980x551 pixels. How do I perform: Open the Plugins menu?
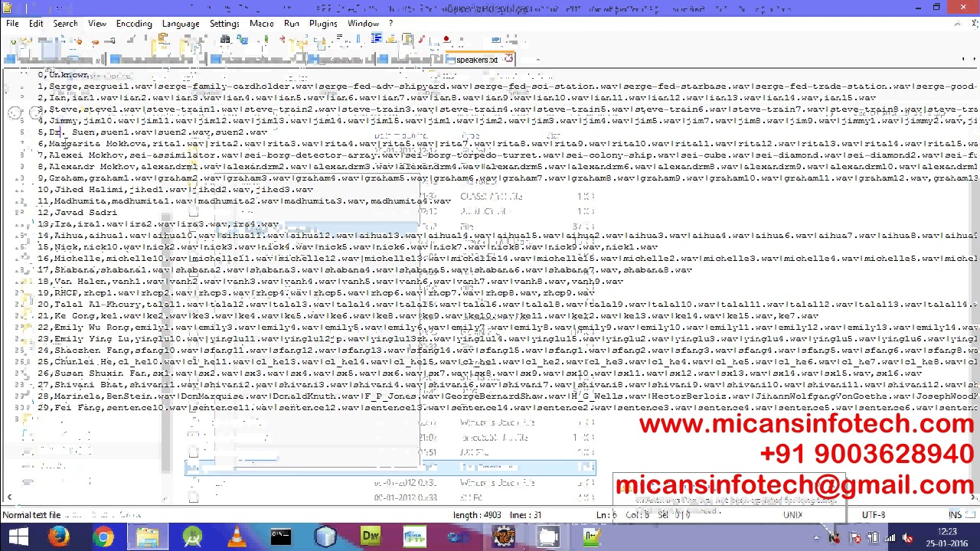(x=323, y=23)
